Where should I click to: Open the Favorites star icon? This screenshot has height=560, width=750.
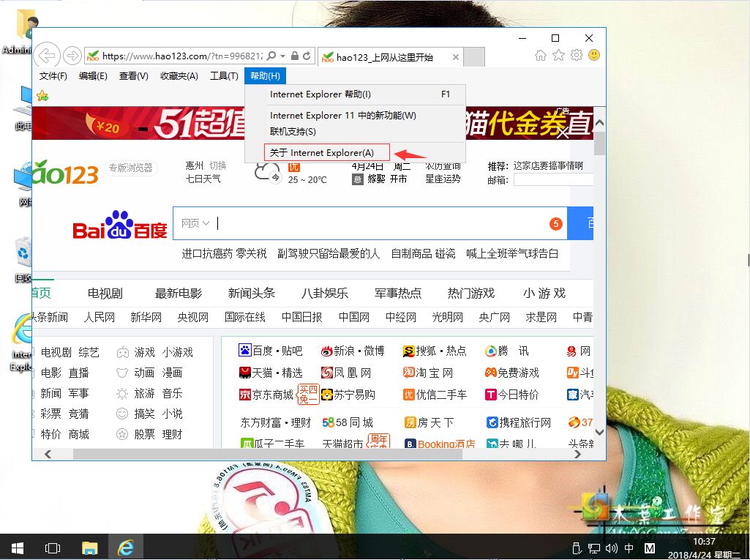(x=558, y=56)
